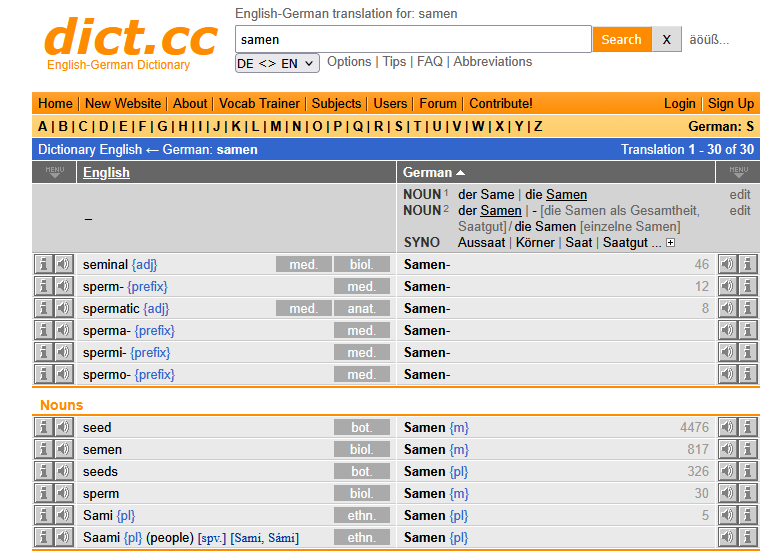Screen dimensions: 772x559
Task: Open the Options link
Action: pos(349,62)
